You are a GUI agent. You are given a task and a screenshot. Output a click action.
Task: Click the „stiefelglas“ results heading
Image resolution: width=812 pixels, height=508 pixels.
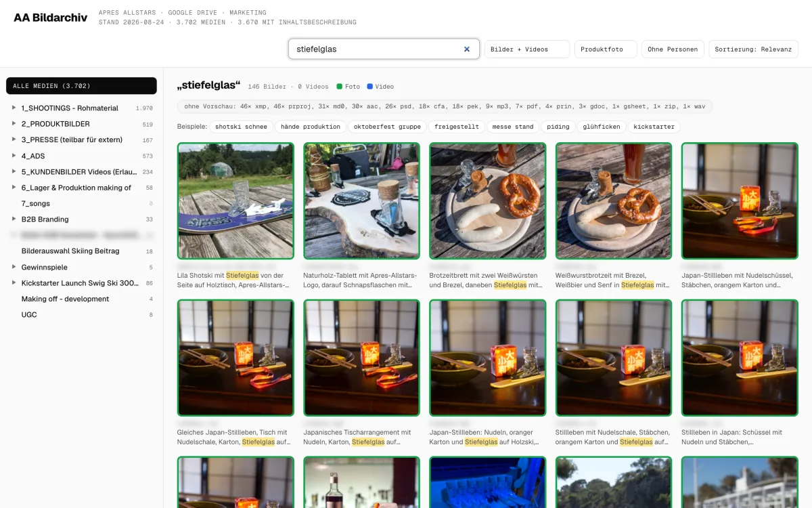click(x=208, y=85)
